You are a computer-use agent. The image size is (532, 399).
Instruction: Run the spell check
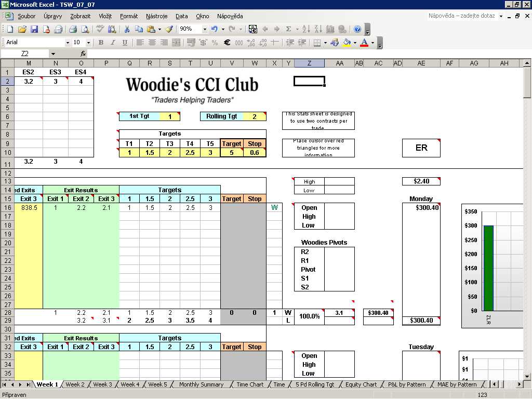[x=100, y=29]
